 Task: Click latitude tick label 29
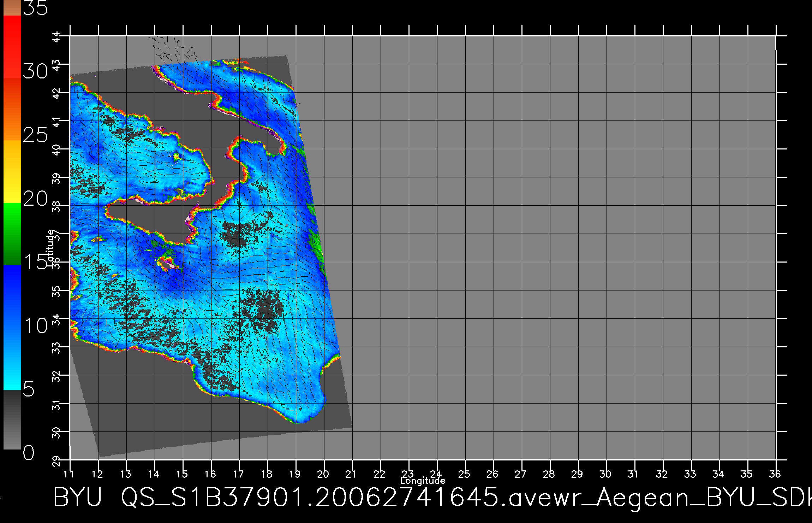(56, 461)
